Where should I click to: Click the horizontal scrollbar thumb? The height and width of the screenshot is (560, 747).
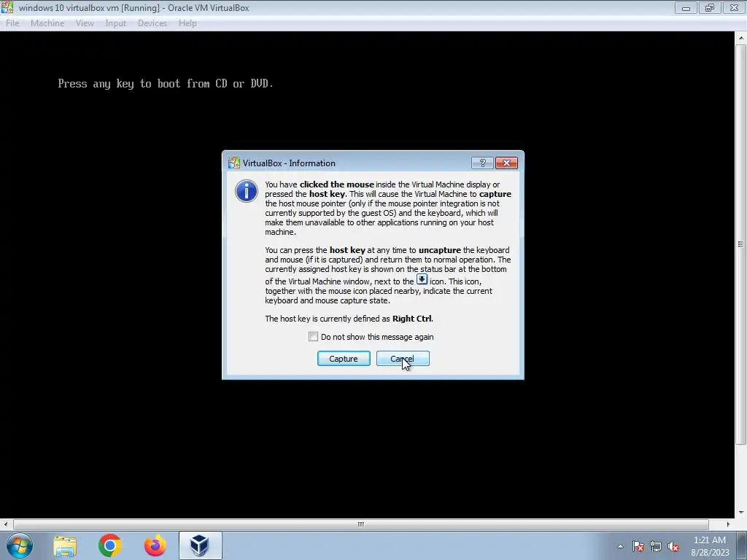click(x=361, y=524)
